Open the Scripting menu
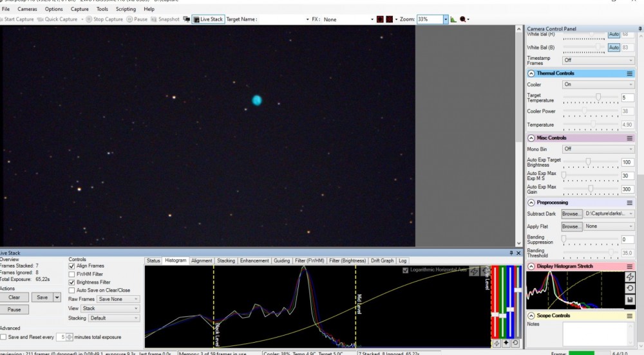 click(x=126, y=9)
